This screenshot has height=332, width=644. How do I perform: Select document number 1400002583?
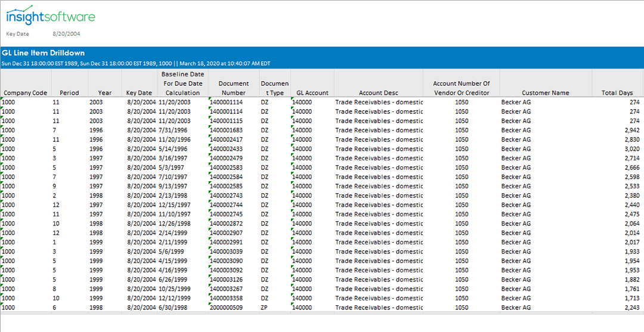coord(227,167)
